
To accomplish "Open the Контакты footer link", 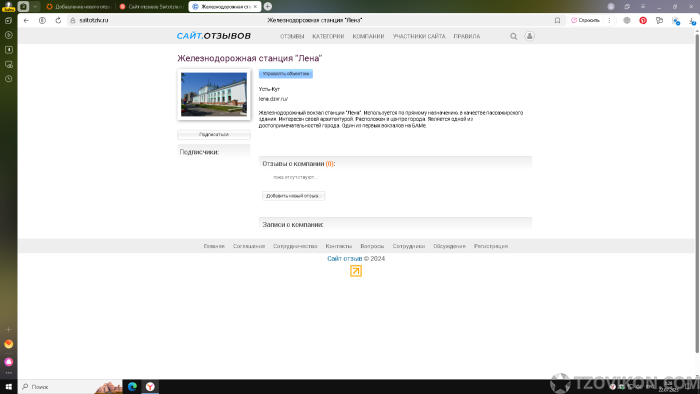I will click(338, 246).
